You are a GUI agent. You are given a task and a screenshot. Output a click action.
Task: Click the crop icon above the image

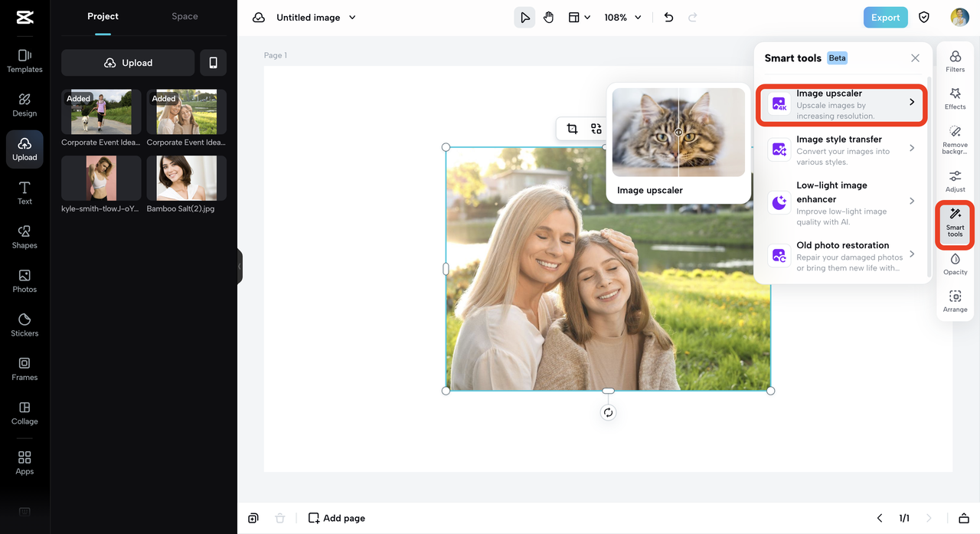click(572, 129)
